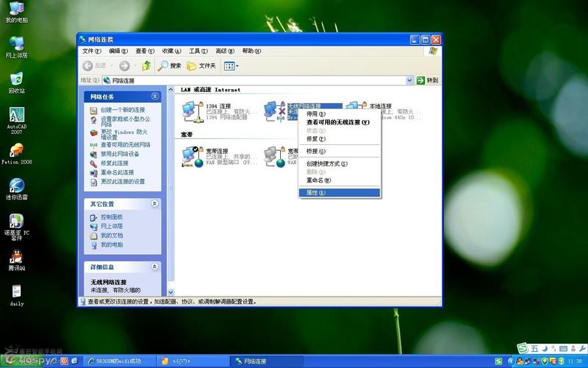Viewport: 588px width, 368px height.
Task: Launch 腾讯QQ desktop icon
Action: 16,258
